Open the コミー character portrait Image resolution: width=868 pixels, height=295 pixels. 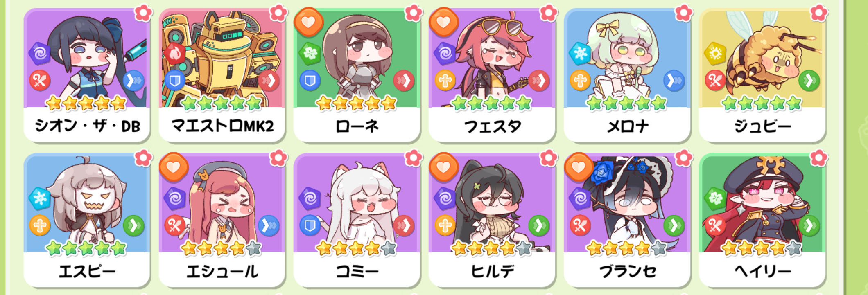[357, 204]
